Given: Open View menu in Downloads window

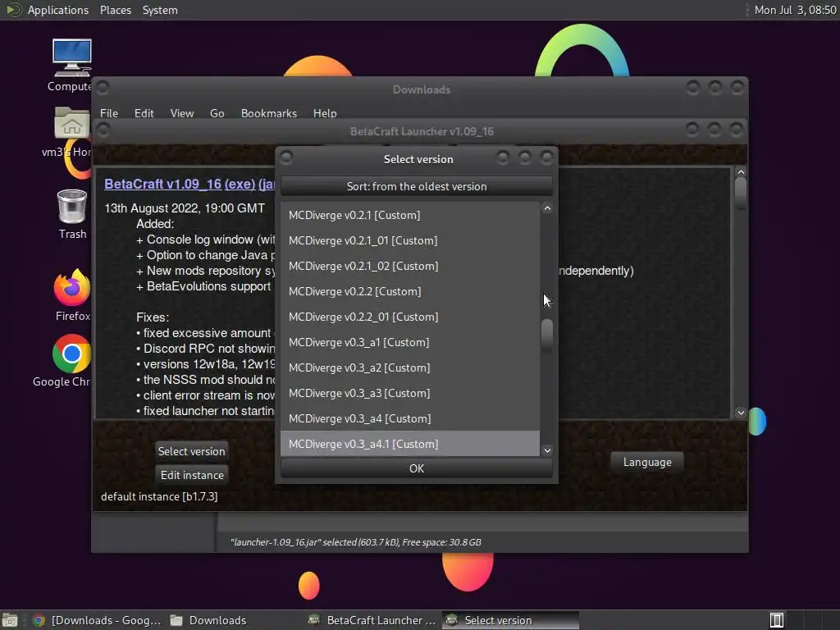Looking at the screenshot, I should point(181,113).
